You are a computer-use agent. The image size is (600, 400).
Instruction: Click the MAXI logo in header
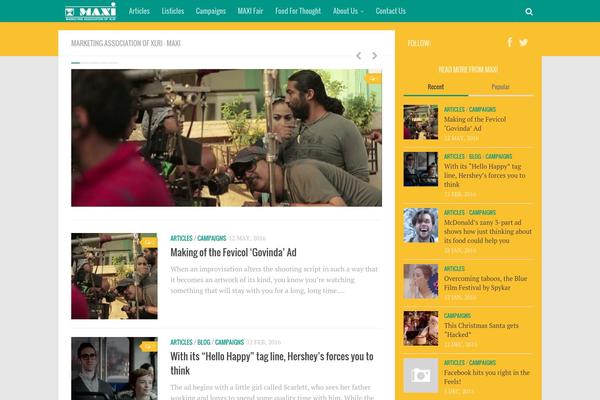[x=91, y=11]
